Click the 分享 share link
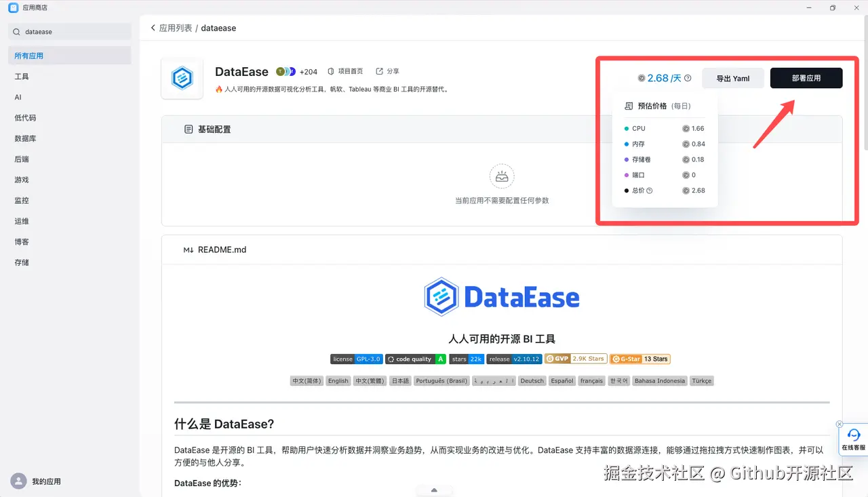 (x=388, y=71)
